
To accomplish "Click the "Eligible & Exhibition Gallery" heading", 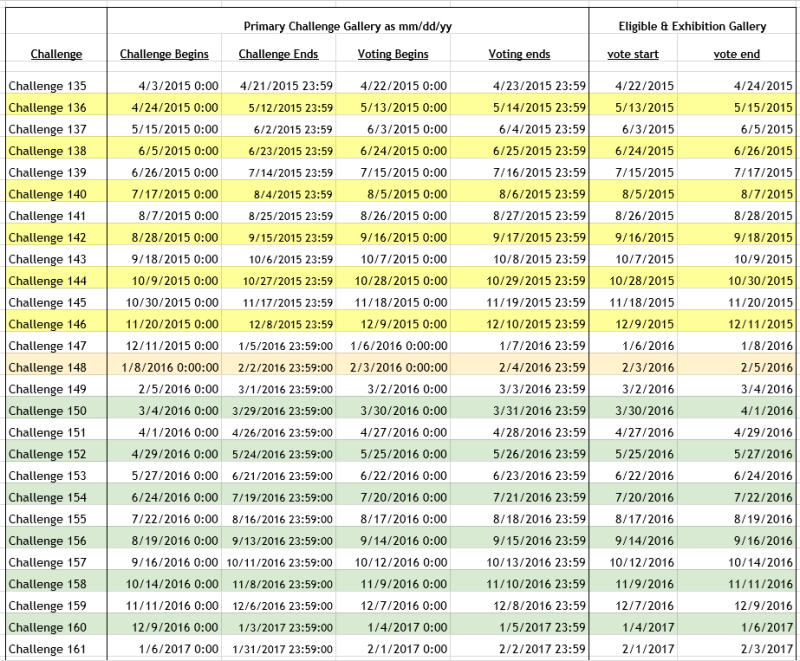I will (692, 27).
